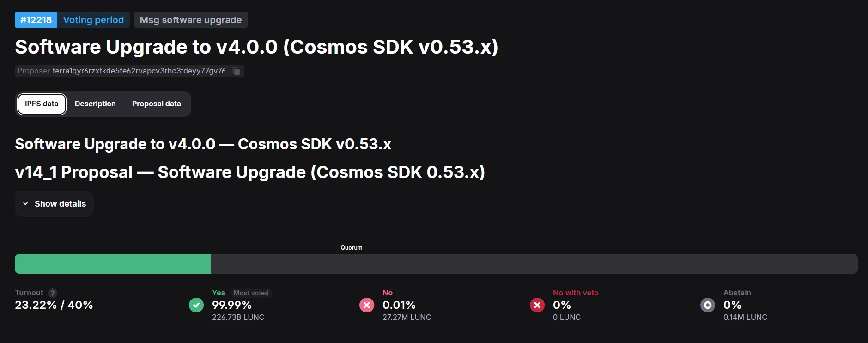
Task: Click the Msg software upgrade tag
Action: click(x=191, y=20)
